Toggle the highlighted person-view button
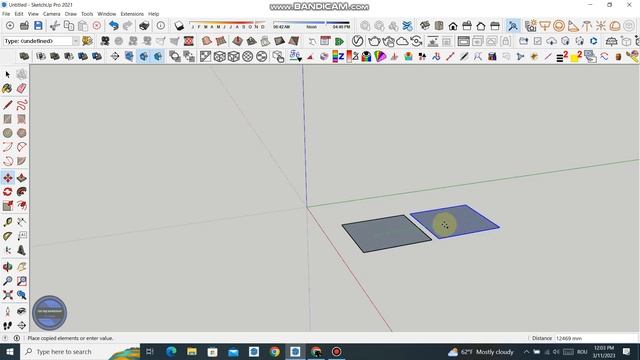 513,26
